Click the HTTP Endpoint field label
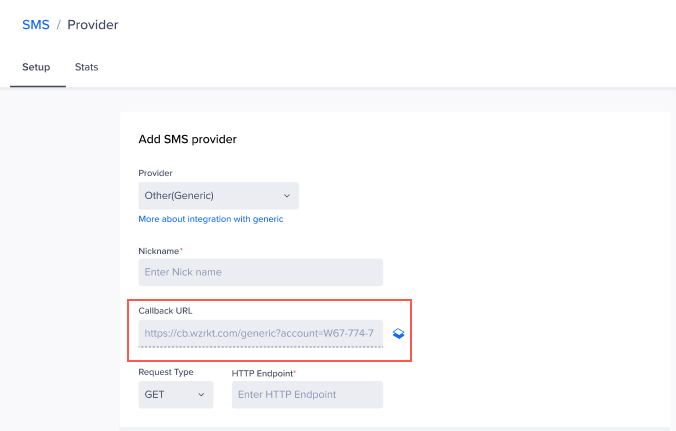Viewport: 676px width, 431px height. click(x=263, y=372)
